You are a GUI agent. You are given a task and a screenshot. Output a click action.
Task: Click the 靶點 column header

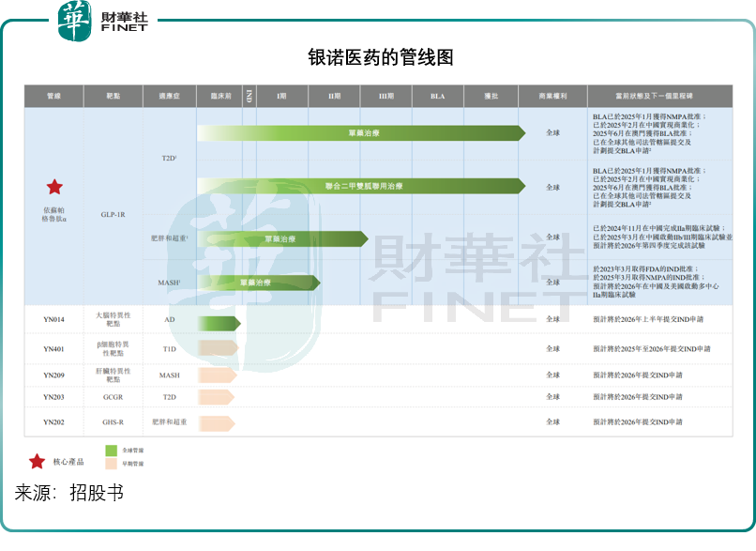pos(113,96)
